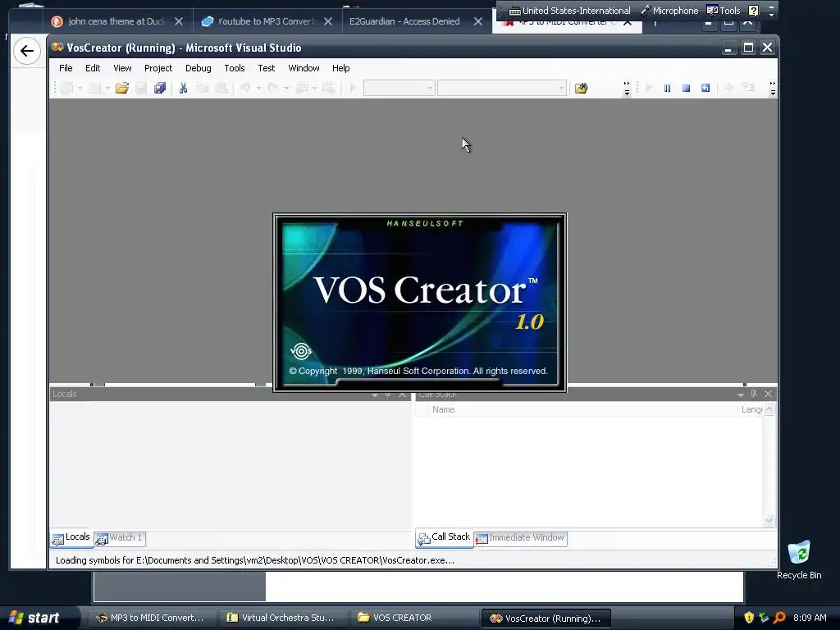Close the Locals panel
The height and width of the screenshot is (630, 840).
point(402,394)
